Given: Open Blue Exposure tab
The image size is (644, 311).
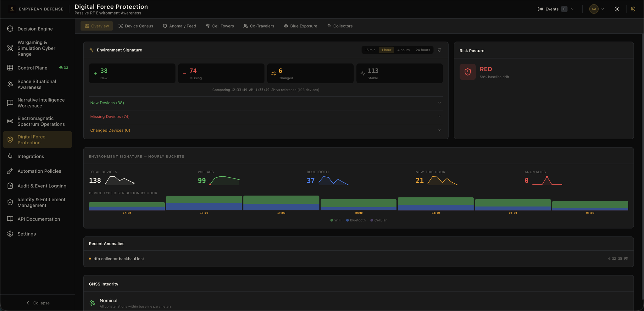Looking at the screenshot, I should 300,26.
